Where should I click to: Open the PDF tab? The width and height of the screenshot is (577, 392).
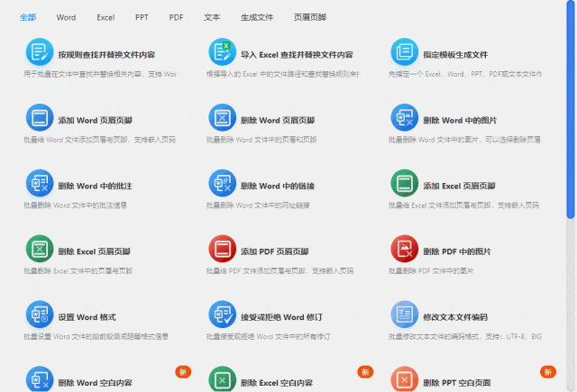pyautogui.click(x=176, y=17)
